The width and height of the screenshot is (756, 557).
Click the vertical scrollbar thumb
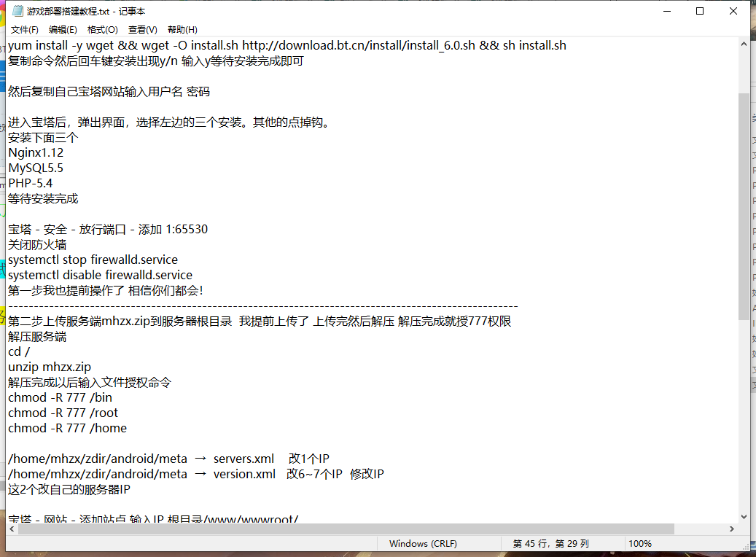pos(743,204)
